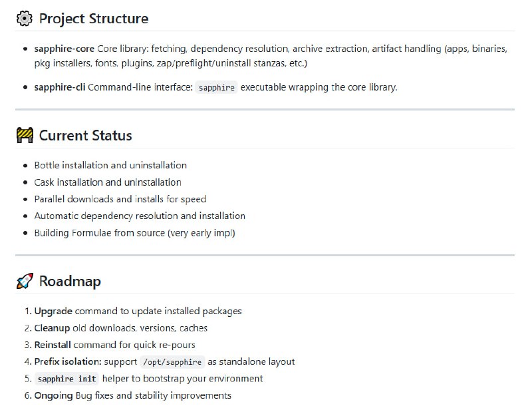Click the bold Reinstall roadmap entry

53,345
